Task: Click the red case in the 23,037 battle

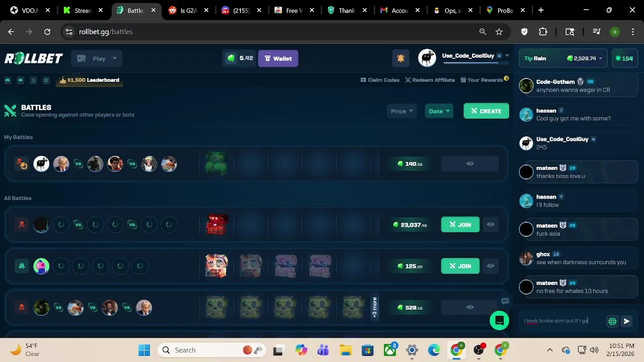Action: coord(217,225)
